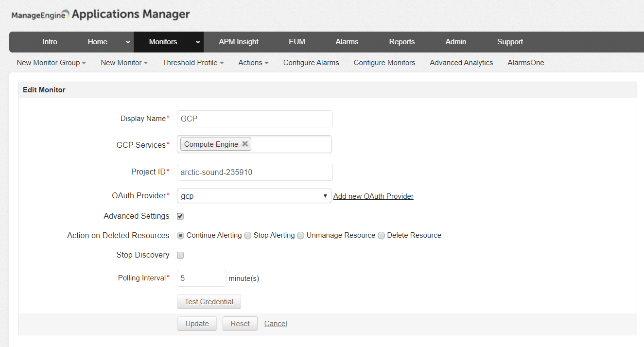644x347 pixels.
Task: Select the Continue Alerting radio button
Action: coord(181,235)
